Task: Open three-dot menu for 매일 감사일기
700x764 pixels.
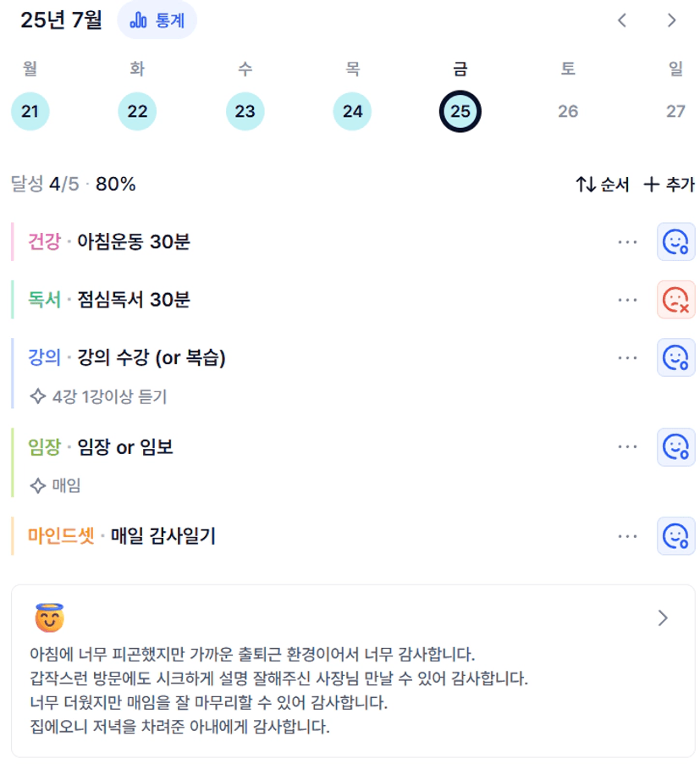Action: pos(627,536)
